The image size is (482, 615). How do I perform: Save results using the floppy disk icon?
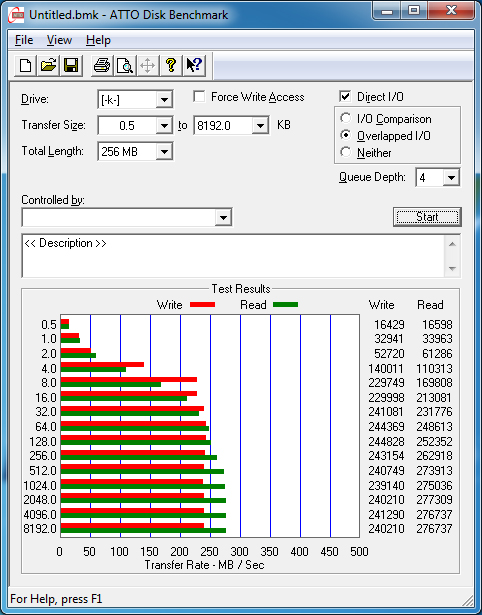point(71,66)
